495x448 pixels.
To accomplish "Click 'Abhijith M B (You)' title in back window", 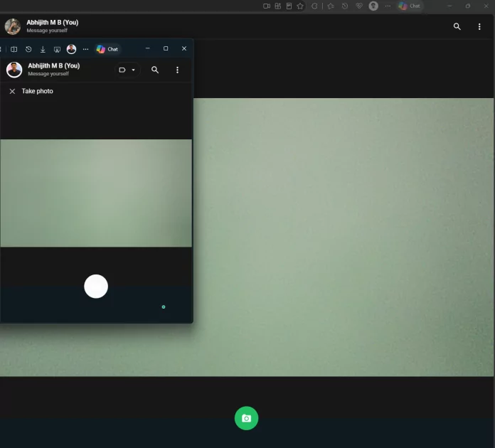I will pos(53,23).
